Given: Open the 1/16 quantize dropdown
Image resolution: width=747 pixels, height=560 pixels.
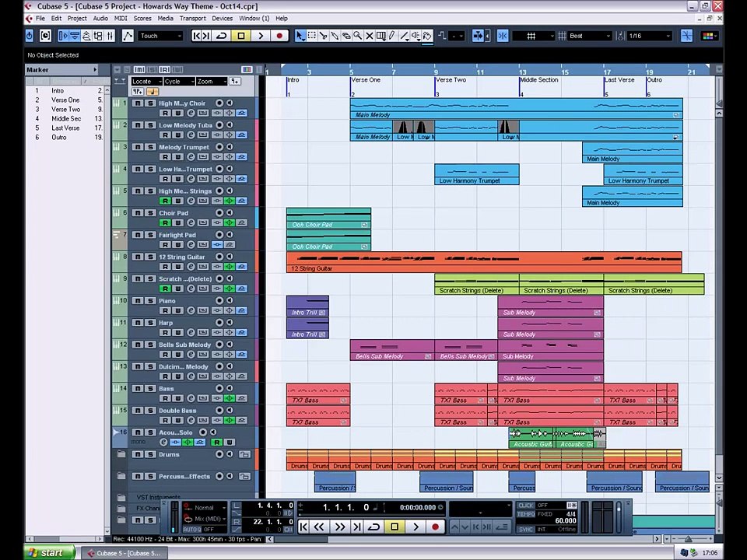Looking at the screenshot, I should 649,36.
